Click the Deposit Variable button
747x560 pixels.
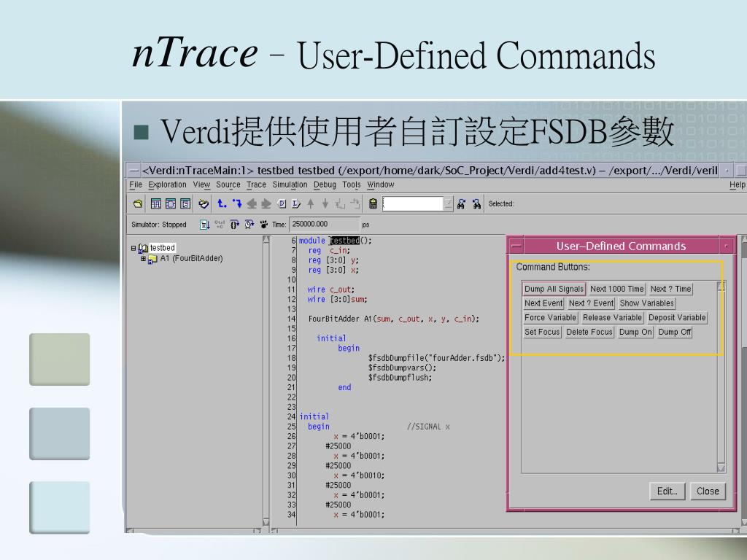coord(677,318)
